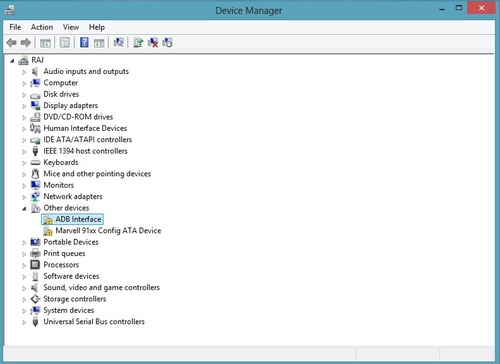Click the Disable device toolbar icon
Screen dimensions: 500x364
click(167, 43)
